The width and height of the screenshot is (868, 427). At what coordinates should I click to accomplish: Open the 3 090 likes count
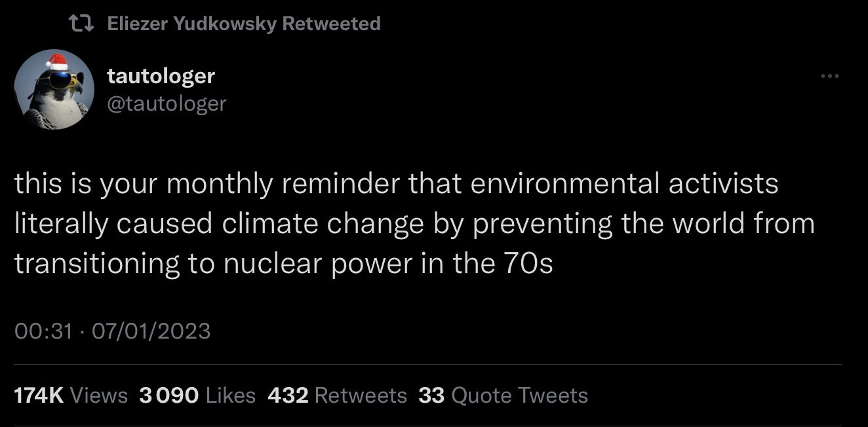click(169, 396)
